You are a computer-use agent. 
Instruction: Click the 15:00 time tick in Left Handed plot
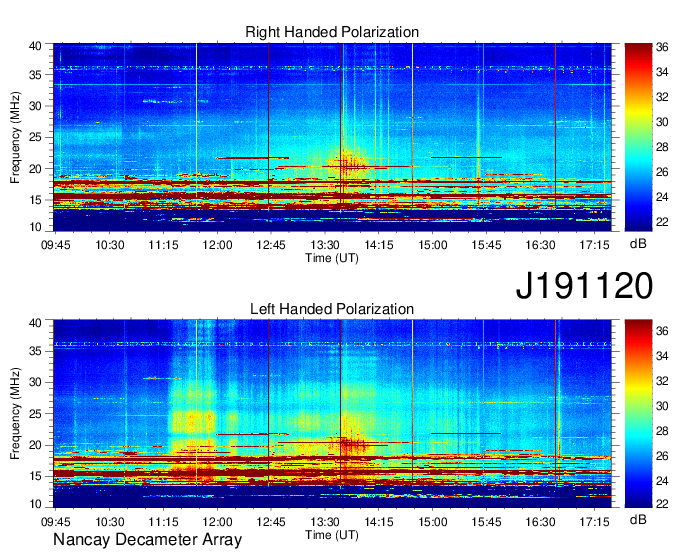point(432,522)
